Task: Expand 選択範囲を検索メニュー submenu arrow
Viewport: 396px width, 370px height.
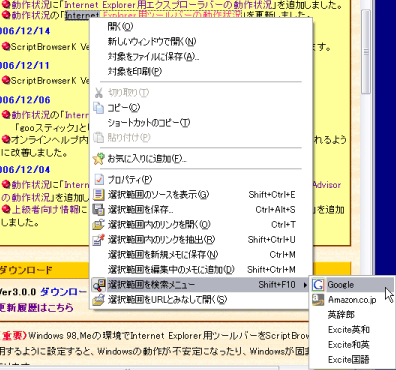Action: (305, 285)
